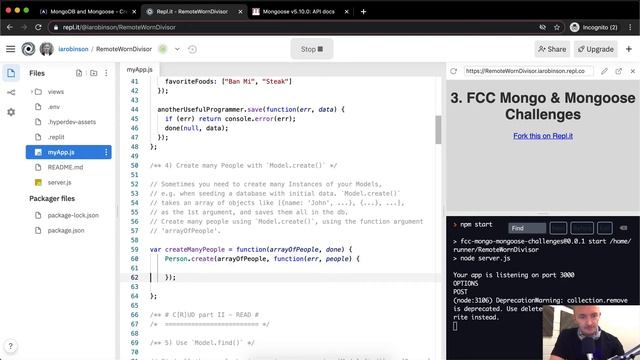Select the Files sidebar icon

pyautogui.click(x=11, y=73)
